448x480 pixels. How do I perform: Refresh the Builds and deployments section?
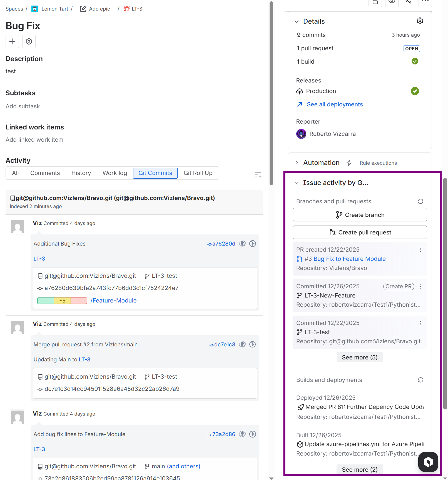(x=420, y=380)
